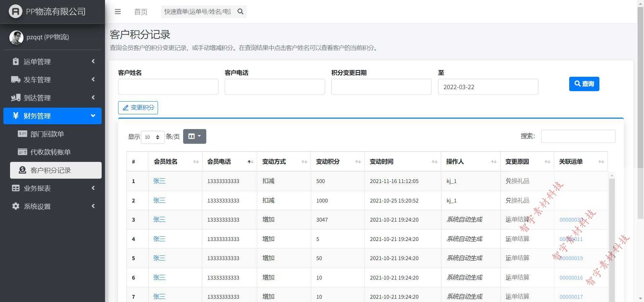Sort by 关联运单 column arrows
The image size is (644, 302).
tap(601, 162)
